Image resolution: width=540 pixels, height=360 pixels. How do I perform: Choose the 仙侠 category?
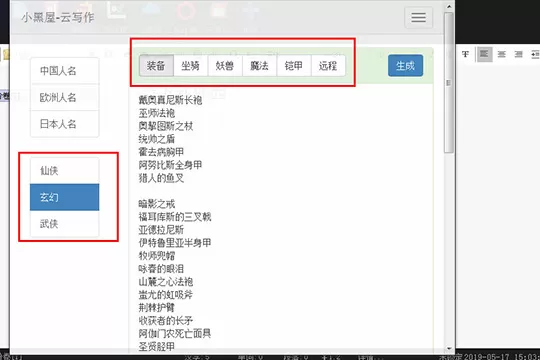click(x=65, y=171)
